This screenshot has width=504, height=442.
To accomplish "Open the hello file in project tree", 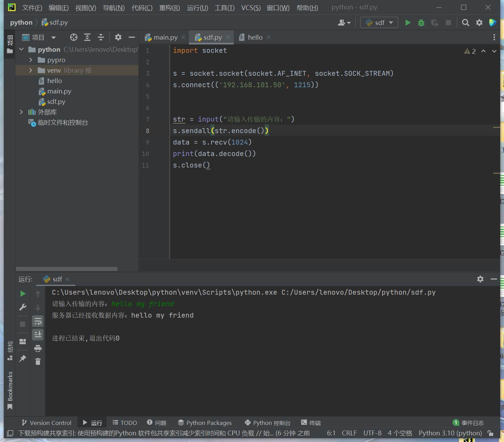I will (54, 81).
